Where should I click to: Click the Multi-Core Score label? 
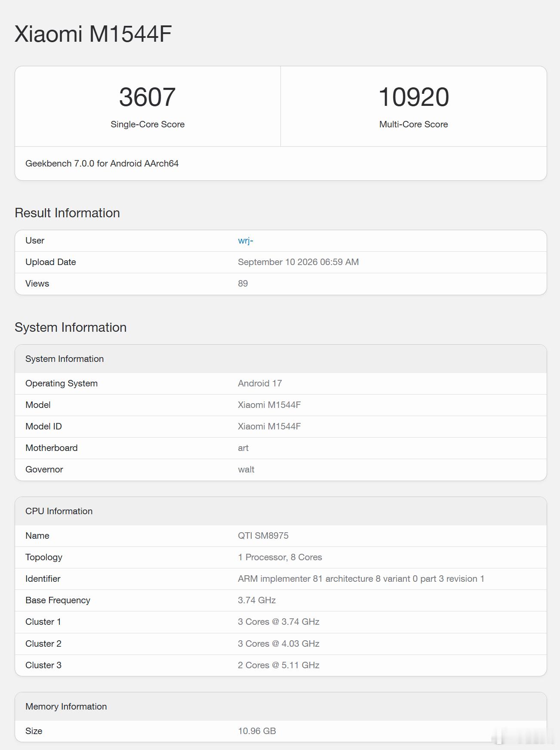click(x=414, y=124)
